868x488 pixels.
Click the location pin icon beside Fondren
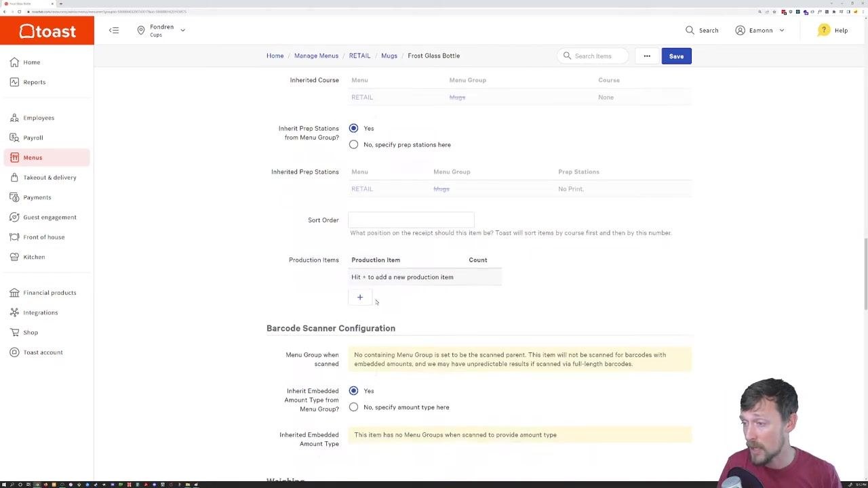pos(141,30)
